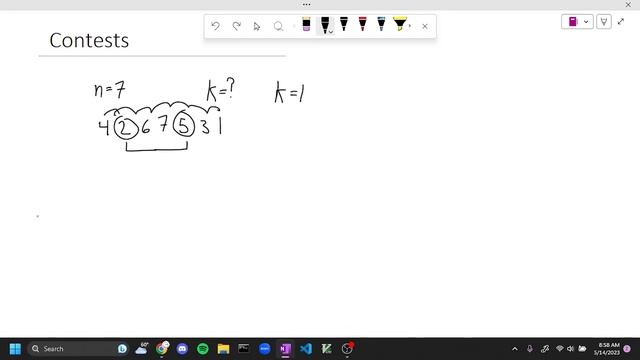
Task: Select the pointer selection tool
Action: [x=257, y=27]
